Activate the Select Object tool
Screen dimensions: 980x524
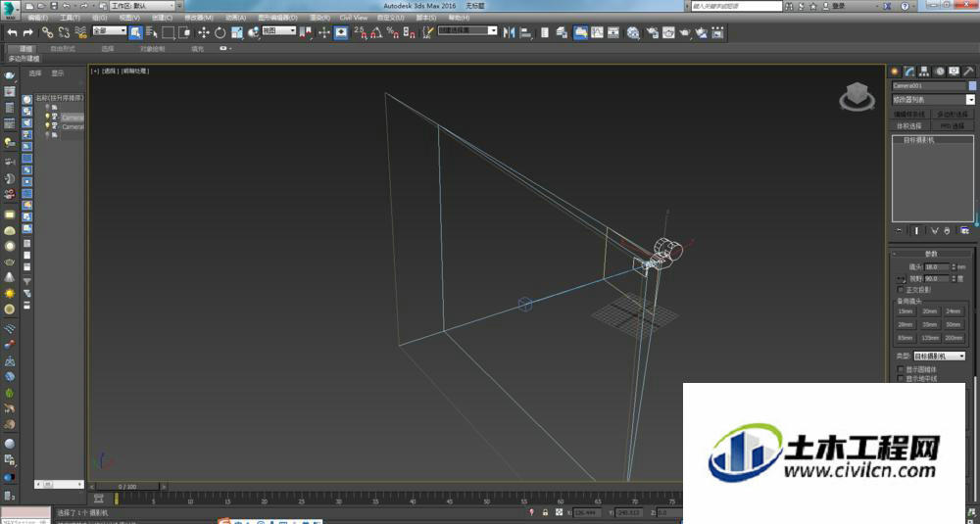[135, 32]
